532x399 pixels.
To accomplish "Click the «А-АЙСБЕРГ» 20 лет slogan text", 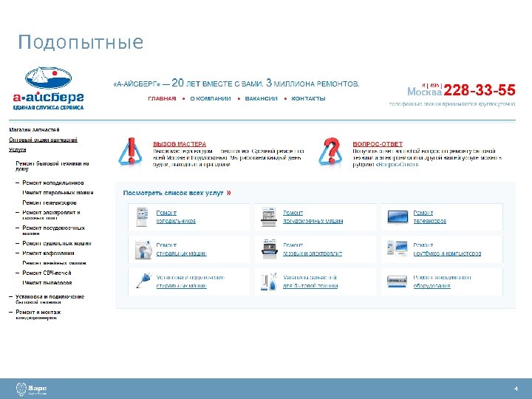I will [x=236, y=83].
